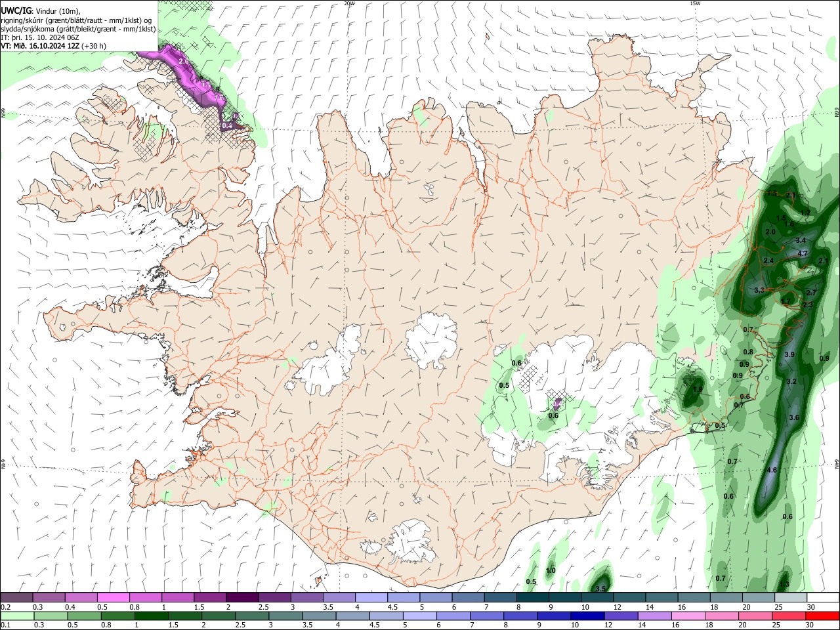The height and width of the screenshot is (630, 840).
Task: Select upper legend dark teal swatch between 8 and 9
Action: tap(532, 598)
